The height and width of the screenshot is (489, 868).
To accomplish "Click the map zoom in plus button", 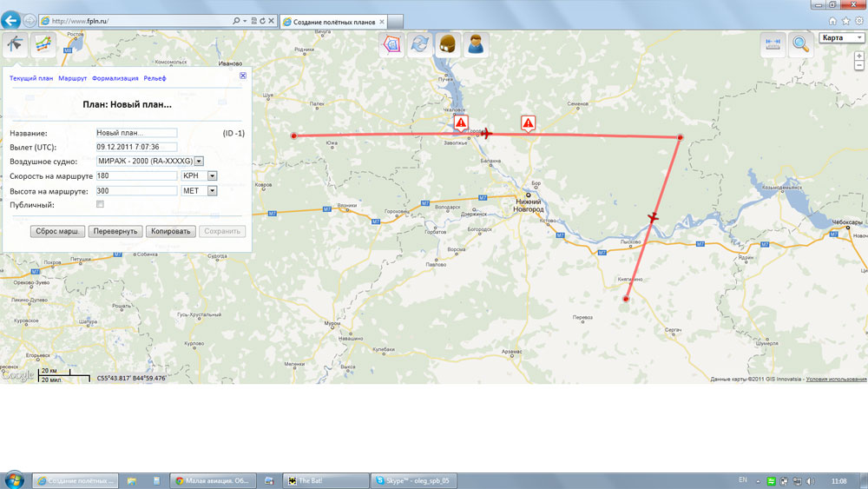I will 859,56.
